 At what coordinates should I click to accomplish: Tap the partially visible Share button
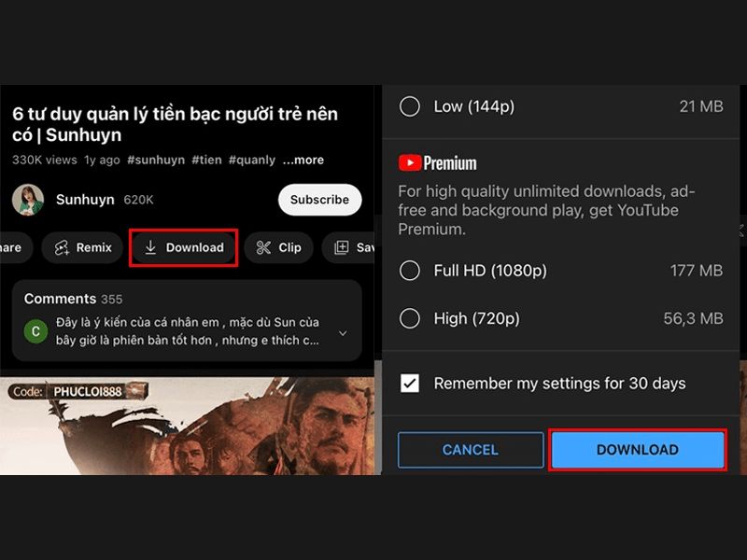tap(14, 247)
